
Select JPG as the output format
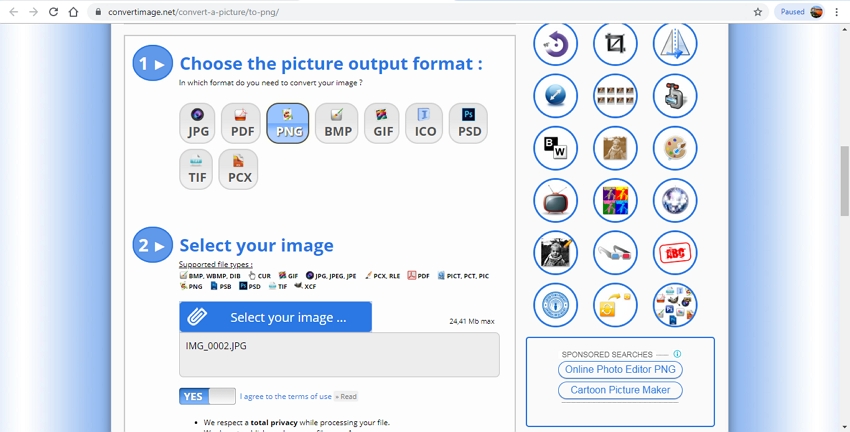pos(198,123)
